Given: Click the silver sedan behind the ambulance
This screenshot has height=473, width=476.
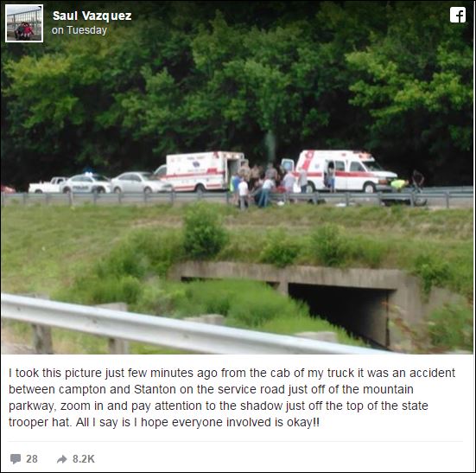Looking at the screenshot, I should 139,182.
